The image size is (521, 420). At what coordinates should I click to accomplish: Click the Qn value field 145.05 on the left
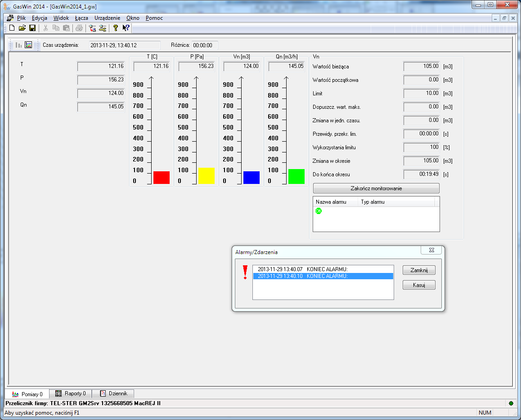[x=101, y=107]
